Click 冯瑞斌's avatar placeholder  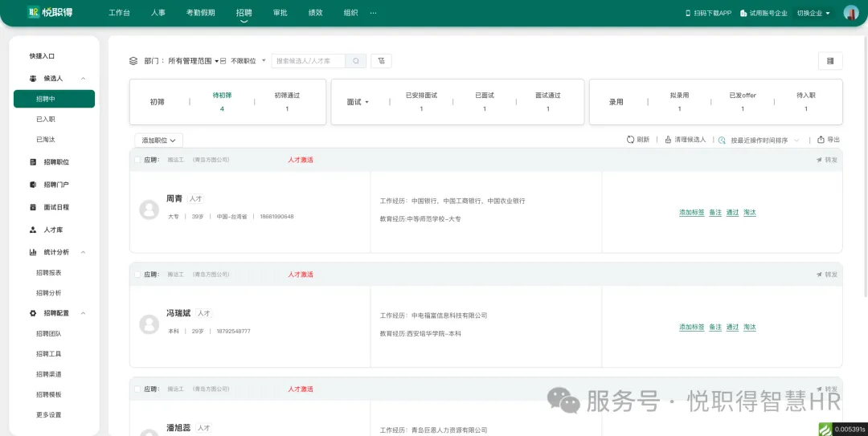[149, 324]
